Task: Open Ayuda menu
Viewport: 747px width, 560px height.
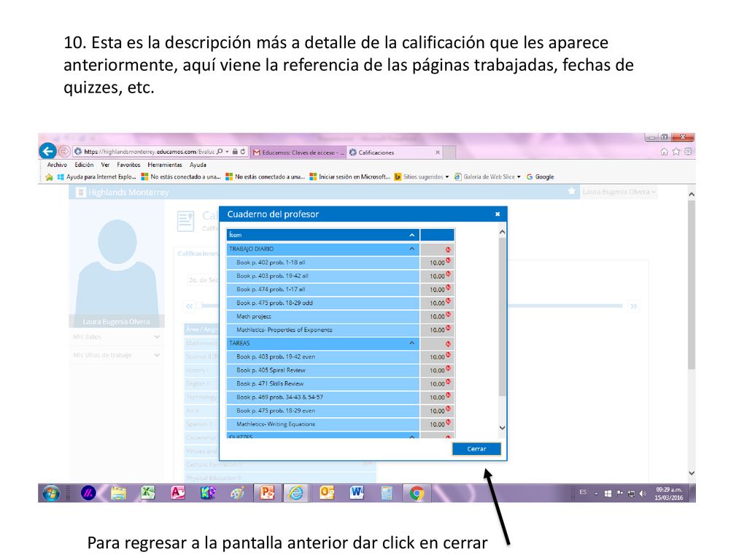Action: point(198,165)
